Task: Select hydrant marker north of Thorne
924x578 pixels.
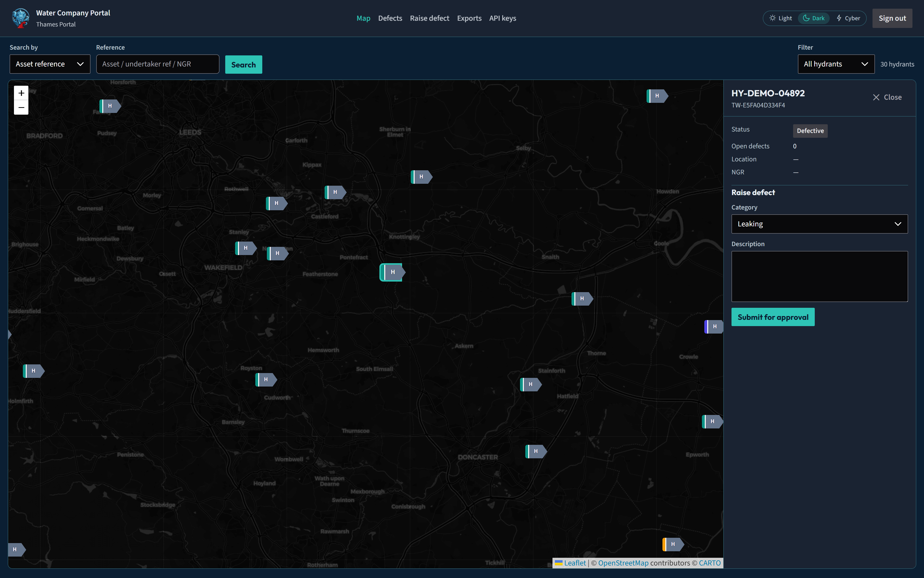Action: pos(582,299)
